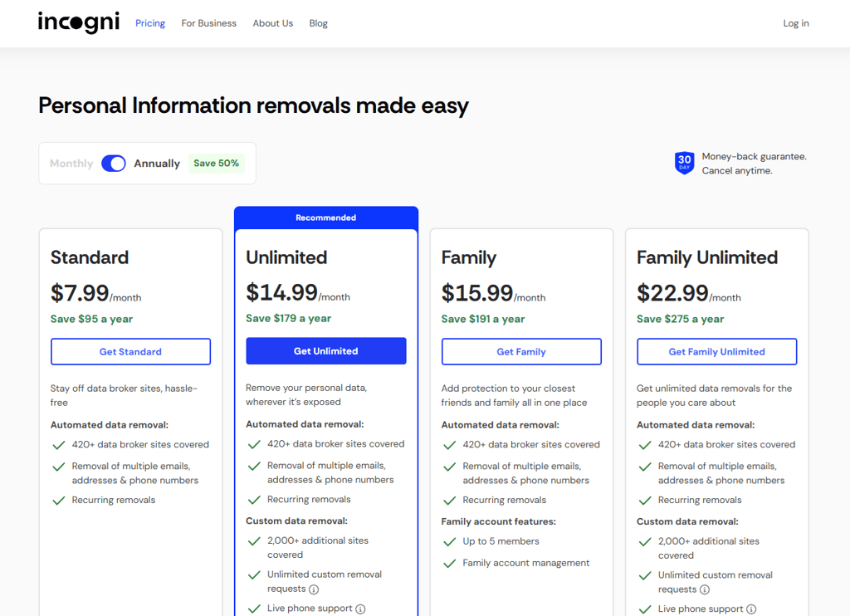Click checkmark next to 'Up to 5 members'
850x616 pixels.
click(x=449, y=542)
